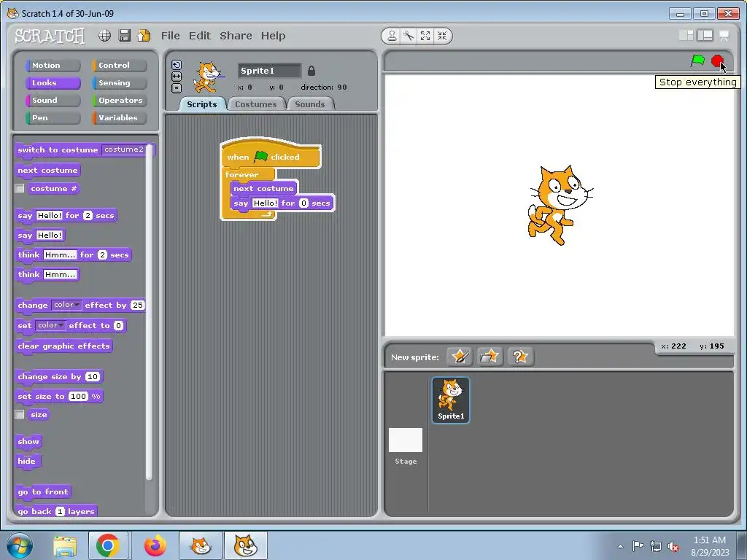The height and width of the screenshot is (560, 747).
Task: Click the 'when flag clicked' hat block
Action: (x=271, y=153)
